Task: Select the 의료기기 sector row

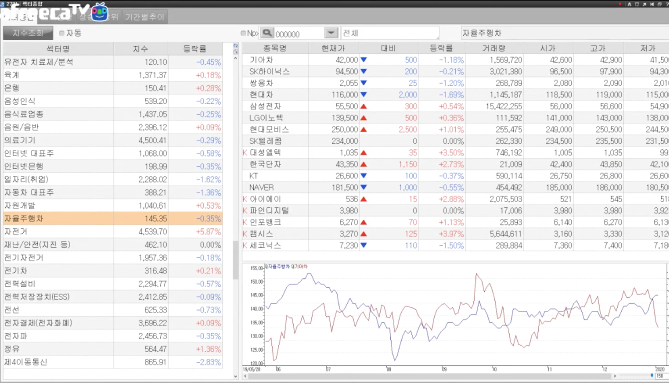Action: [x=113, y=140]
